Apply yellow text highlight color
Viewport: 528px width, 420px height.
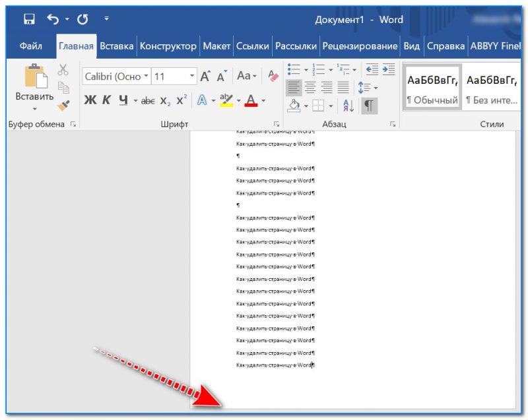tap(226, 100)
